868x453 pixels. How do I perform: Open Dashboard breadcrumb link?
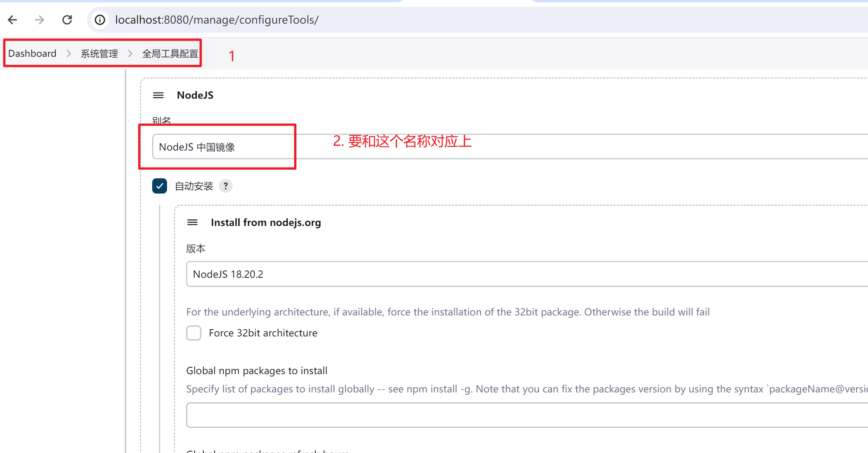pyautogui.click(x=32, y=53)
